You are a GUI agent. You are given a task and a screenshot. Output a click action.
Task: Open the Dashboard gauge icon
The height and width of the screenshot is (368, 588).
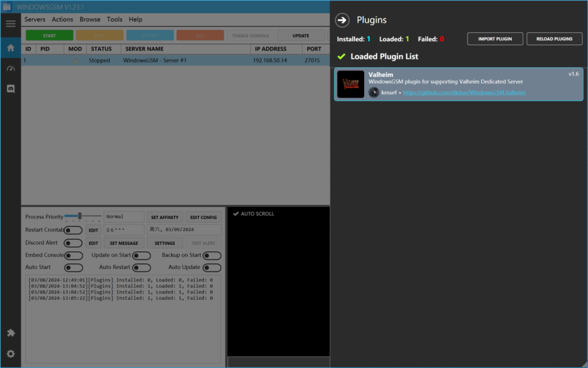click(x=10, y=68)
